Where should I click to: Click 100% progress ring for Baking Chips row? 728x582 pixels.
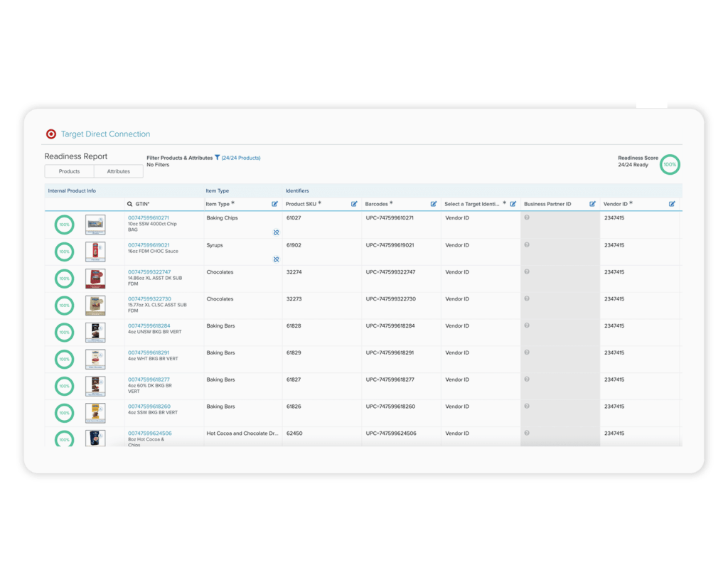pyautogui.click(x=65, y=225)
